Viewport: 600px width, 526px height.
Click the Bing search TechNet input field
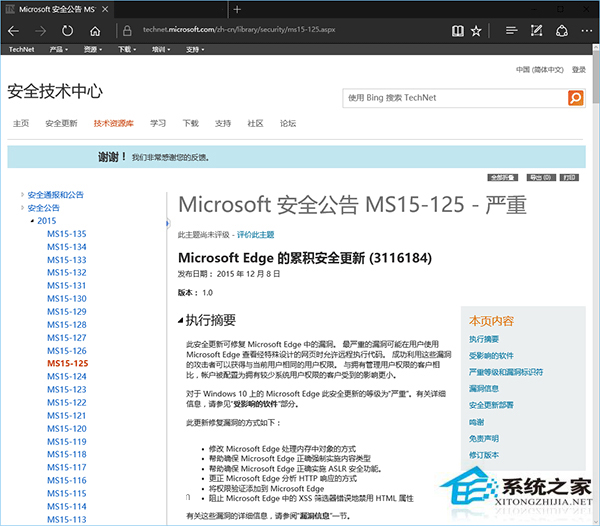tap(455, 98)
